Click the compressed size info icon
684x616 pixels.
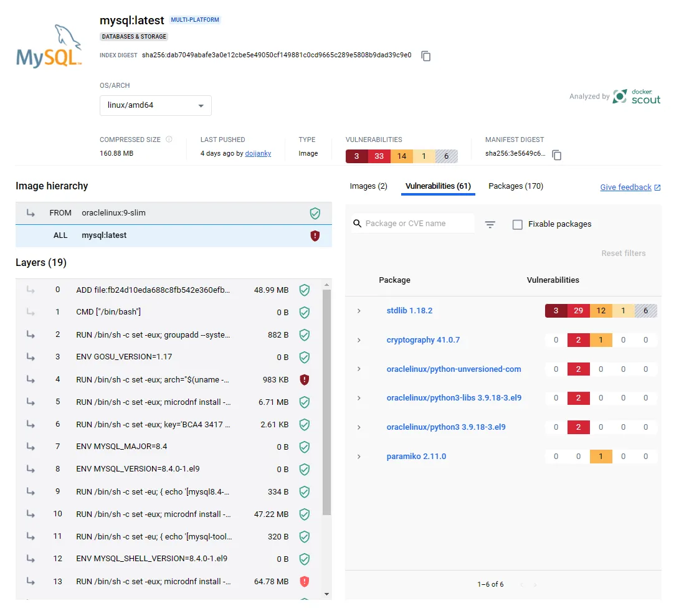pyautogui.click(x=169, y=139)
